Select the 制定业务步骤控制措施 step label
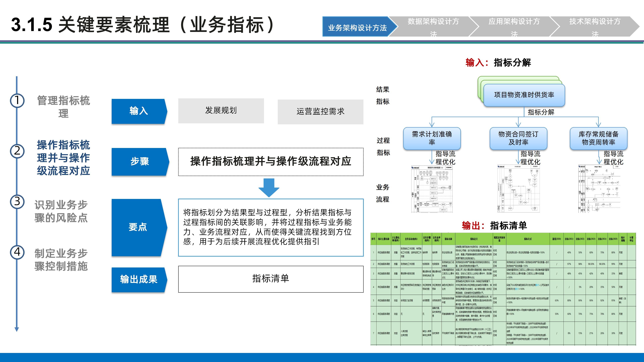Viewport: 644px width, 362px height. (x=61, y=260)
